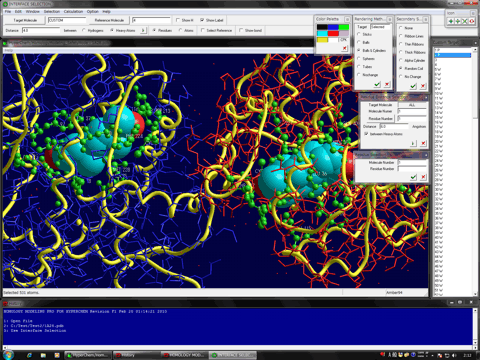480x360 pixels.
Task: Open file explorer folder icon in taskbar
Action: click(x=43, y=355)
